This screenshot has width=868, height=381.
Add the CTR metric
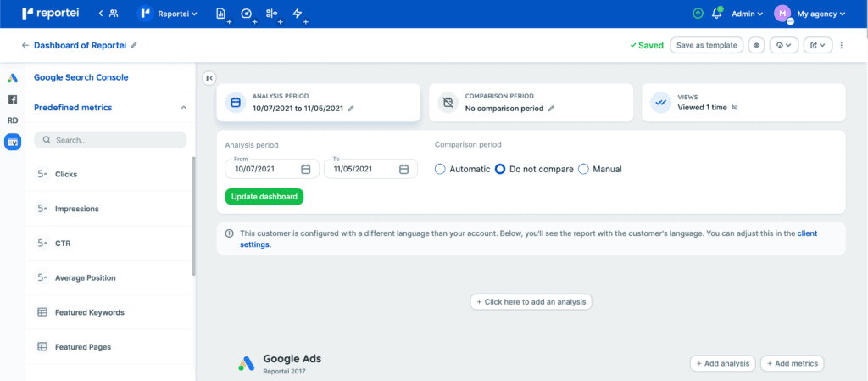(x=110, y=243)
